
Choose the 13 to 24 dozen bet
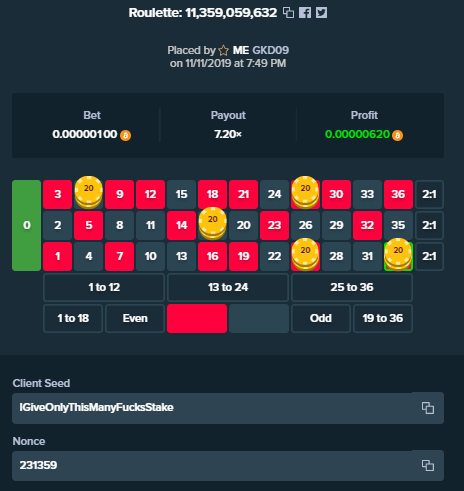click(228, 287)
